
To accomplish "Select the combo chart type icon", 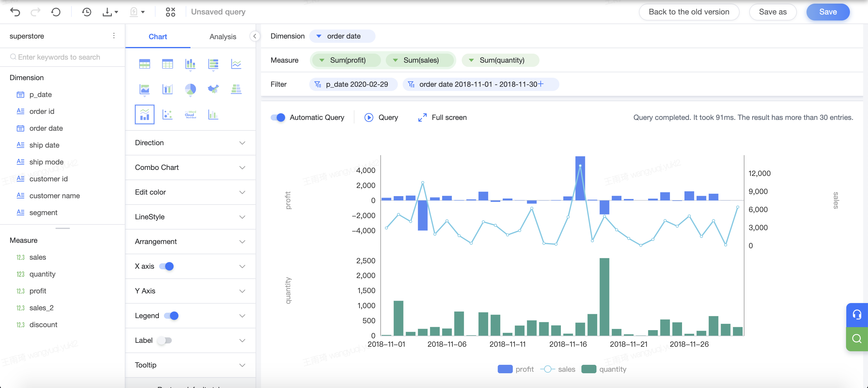I will click(x=145, y=114).
